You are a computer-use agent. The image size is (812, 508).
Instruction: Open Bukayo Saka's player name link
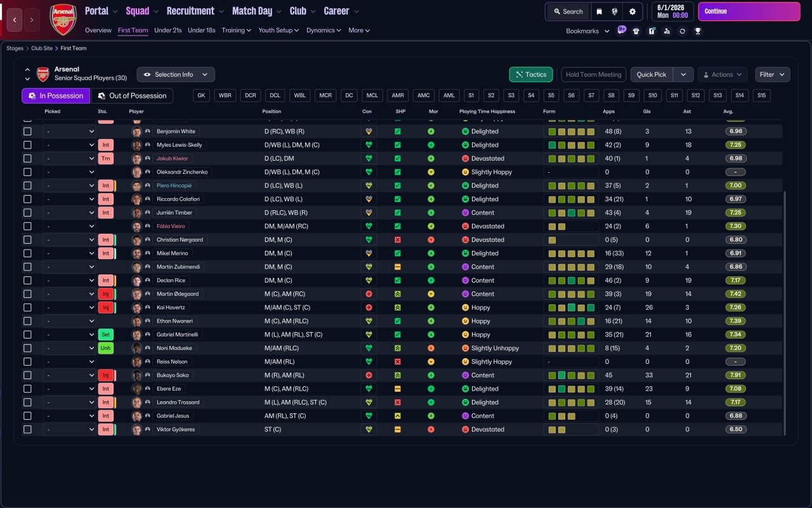click(173, 375)
